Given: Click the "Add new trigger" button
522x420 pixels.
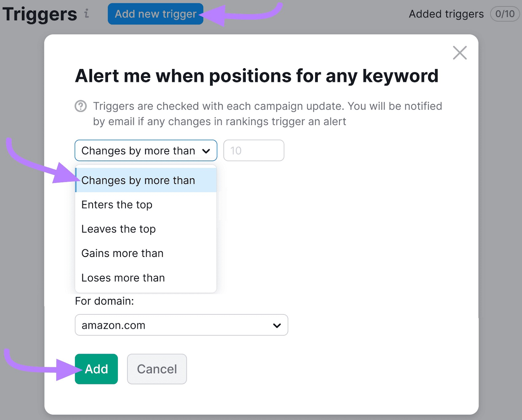Looking at the screenshot, I should [x=155, y=14].
